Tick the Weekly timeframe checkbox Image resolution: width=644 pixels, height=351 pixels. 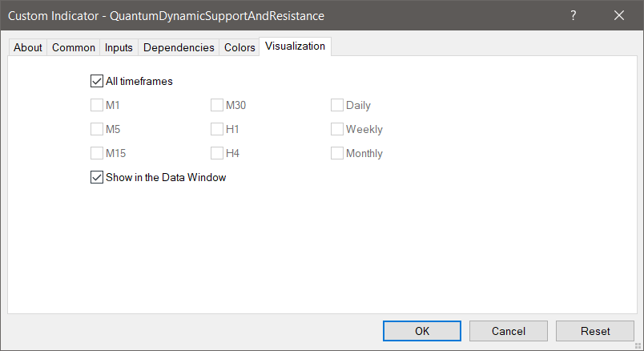tap(337, 129)
